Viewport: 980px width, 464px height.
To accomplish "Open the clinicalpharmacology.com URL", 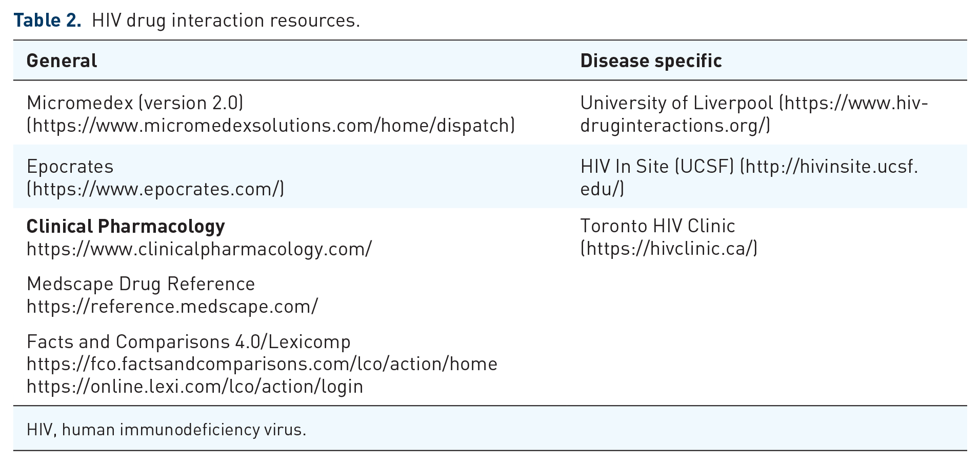I will tap(199, 249).
